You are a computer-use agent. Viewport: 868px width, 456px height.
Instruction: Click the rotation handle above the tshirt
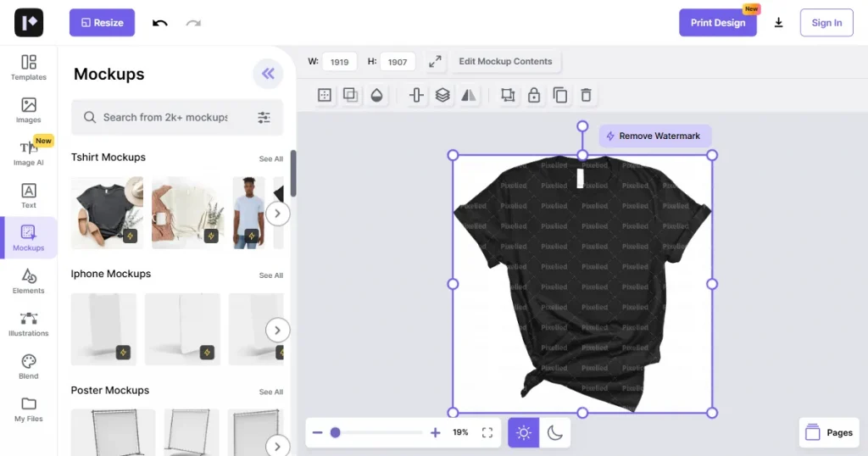[x=582, y=127]
